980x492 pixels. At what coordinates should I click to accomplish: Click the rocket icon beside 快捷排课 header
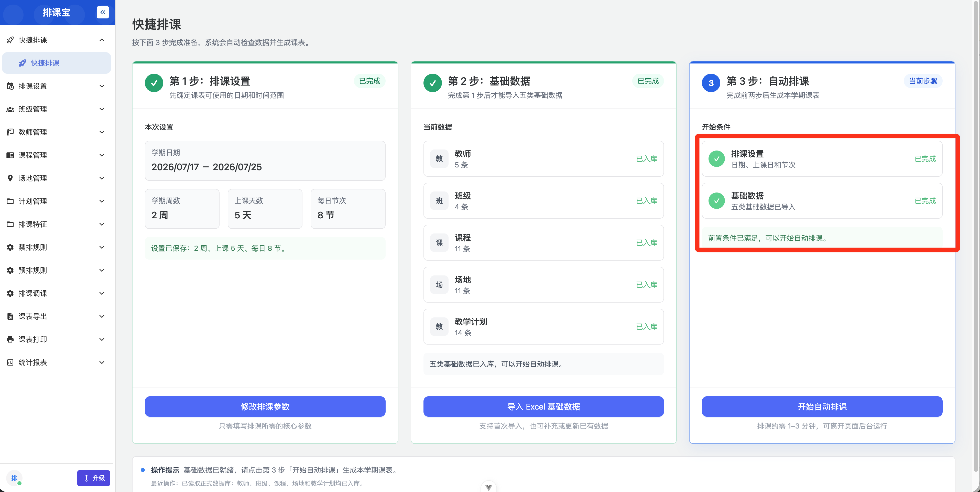pos(10,40)
